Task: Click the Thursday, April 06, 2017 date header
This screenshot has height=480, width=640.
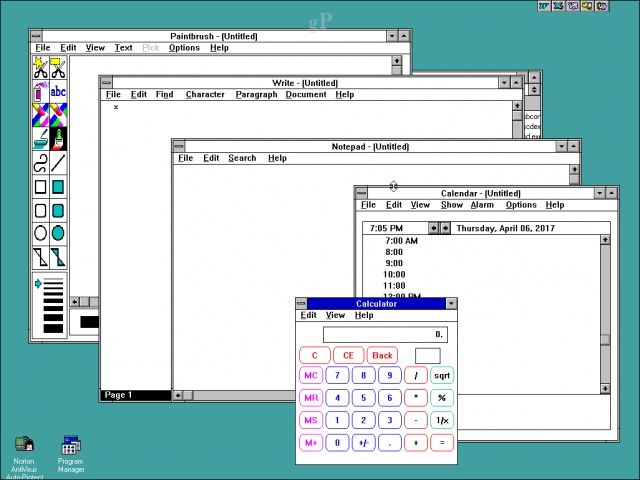Action: [505, 228]
